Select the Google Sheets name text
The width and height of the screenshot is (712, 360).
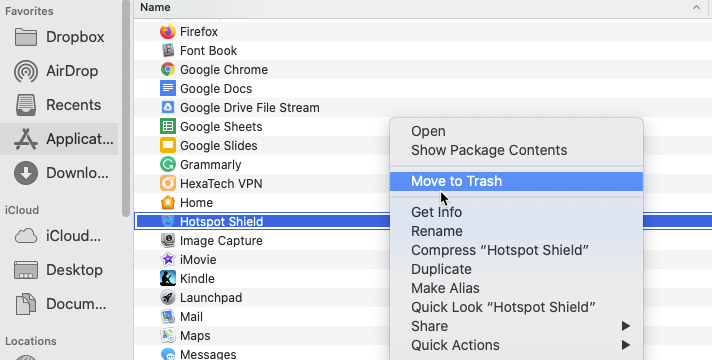pyautogui.click(x=221, y=127)
